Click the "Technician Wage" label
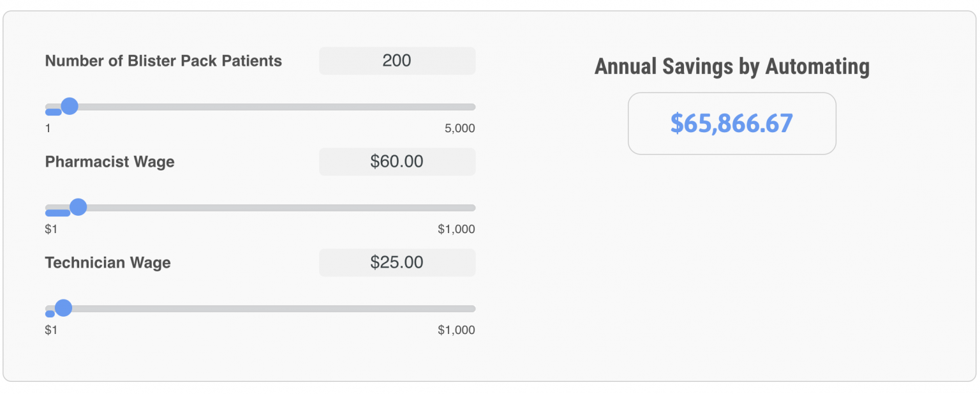The width and height of the screenshot is (980, 394). coord(108,263)
